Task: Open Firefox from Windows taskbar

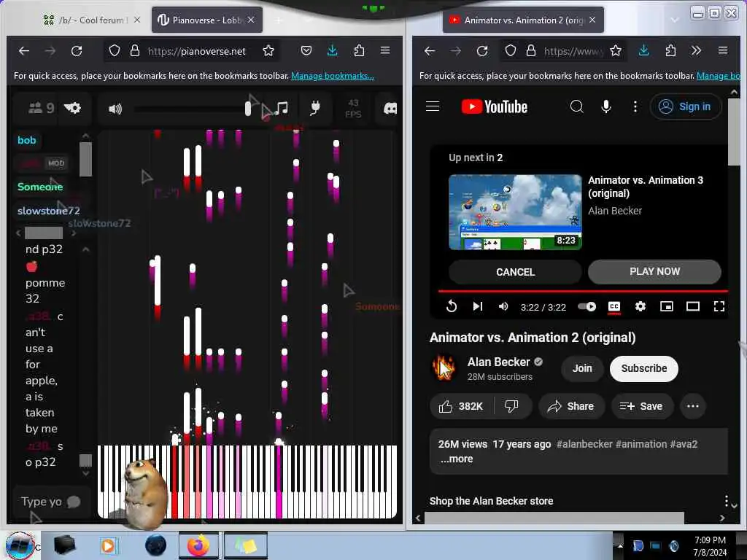Action: (198, 545)
